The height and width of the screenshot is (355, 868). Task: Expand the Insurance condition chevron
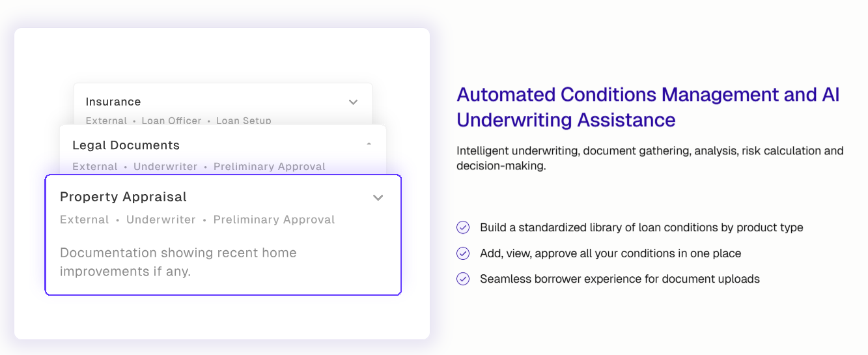click(353, 102)
